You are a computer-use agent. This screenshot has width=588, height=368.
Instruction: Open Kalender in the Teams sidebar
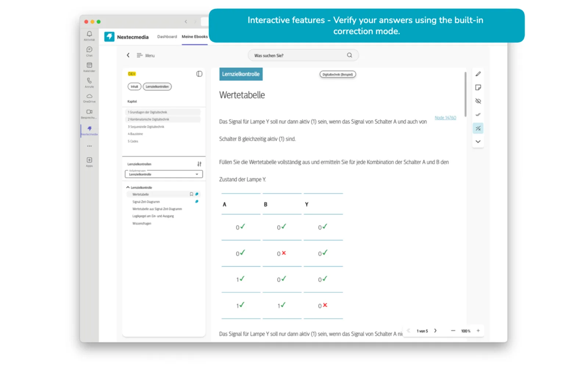[89, 67]
